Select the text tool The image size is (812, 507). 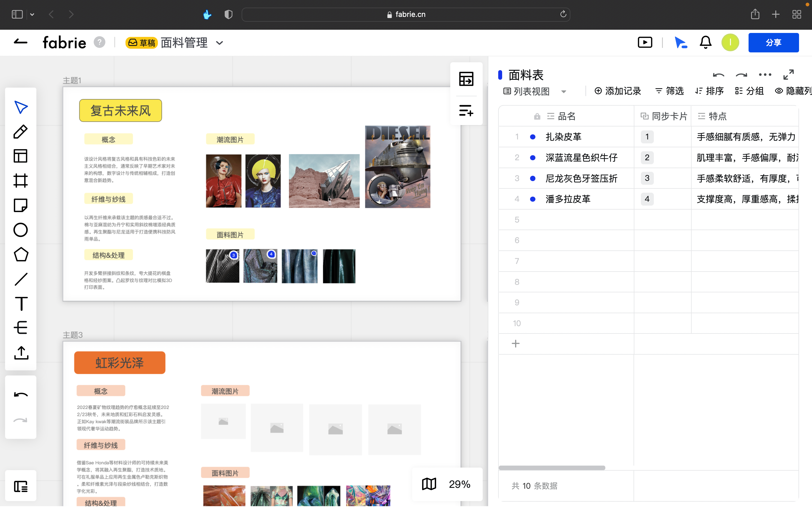21,303
